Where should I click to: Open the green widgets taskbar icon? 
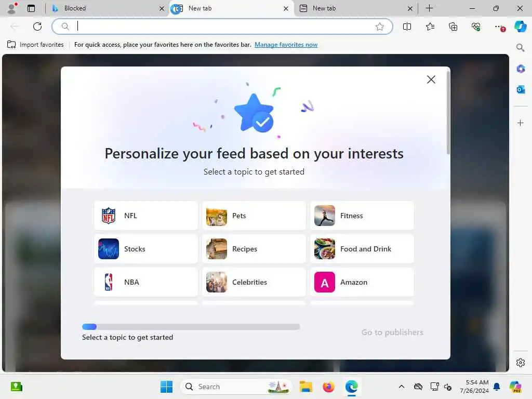click(x=16, y=387)
